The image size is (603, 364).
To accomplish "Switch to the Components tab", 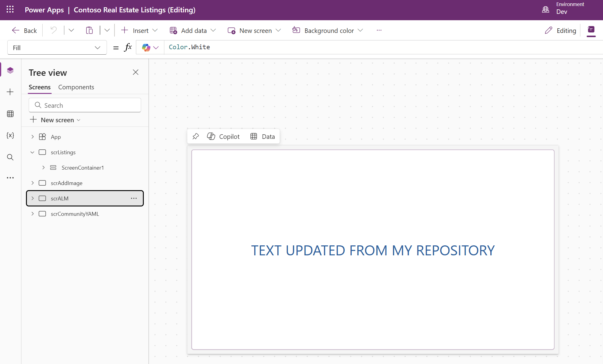I will click(76, 87).
